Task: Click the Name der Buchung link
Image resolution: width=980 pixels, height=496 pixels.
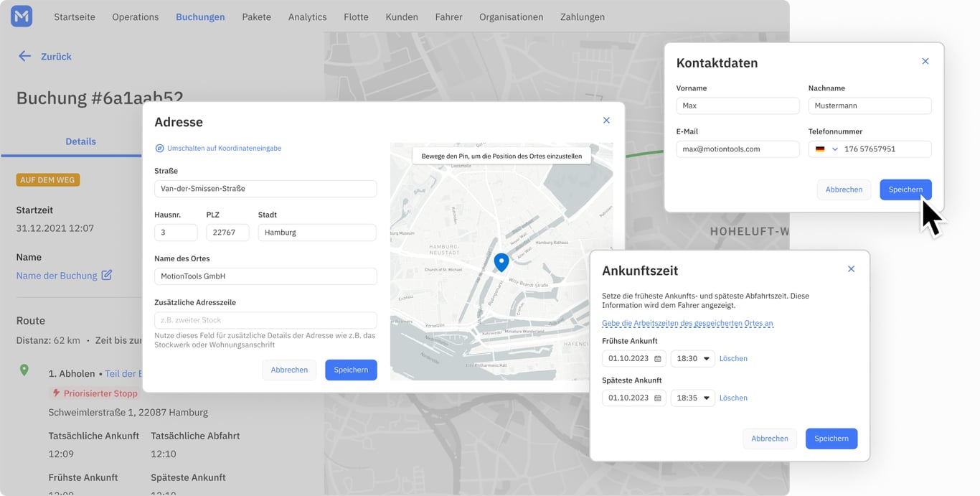Action: coord(57,276)
